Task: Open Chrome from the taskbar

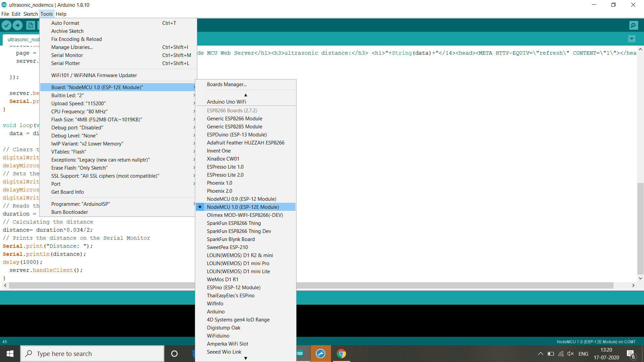Action: 341,354
